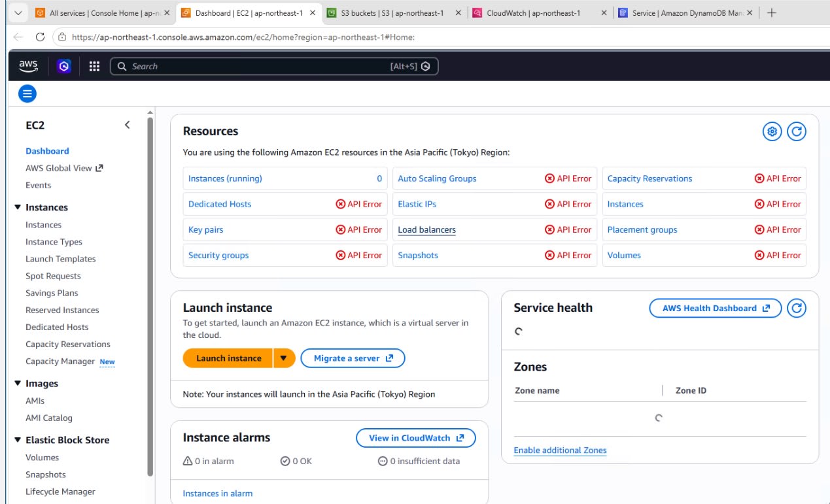
Task: Open Elastic IPs resource link
Action: pos(417,204)
